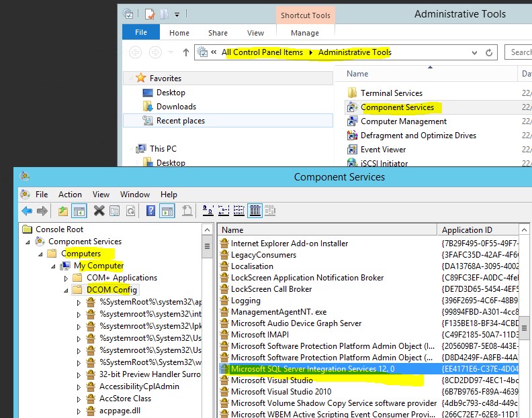
Task: Click the Back arrow in Component Services toolbar
Action: [x=27, y=211]
